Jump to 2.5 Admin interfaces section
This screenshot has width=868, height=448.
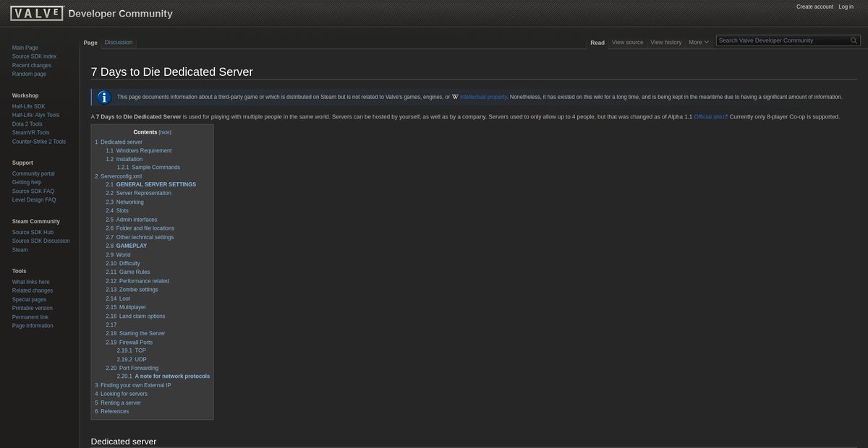coord(132,220)
